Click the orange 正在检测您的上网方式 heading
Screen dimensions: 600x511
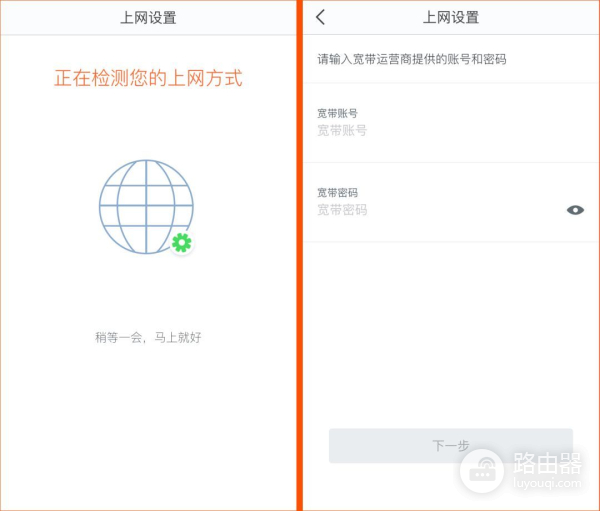pos(148,78)
